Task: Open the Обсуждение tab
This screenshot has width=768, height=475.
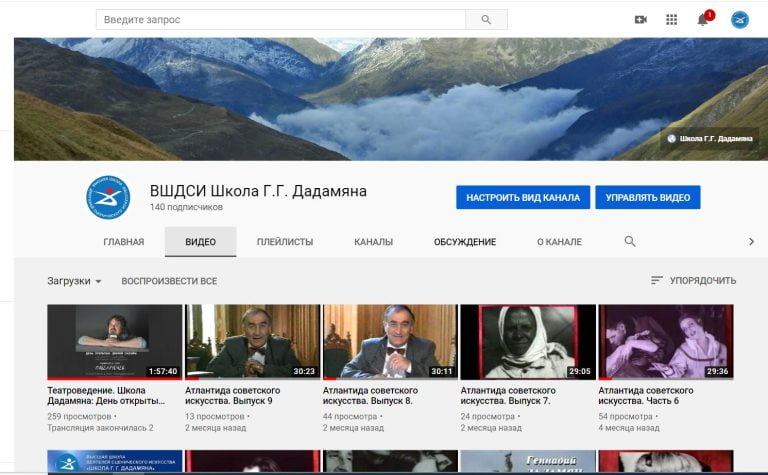Action: coord(465,242)
